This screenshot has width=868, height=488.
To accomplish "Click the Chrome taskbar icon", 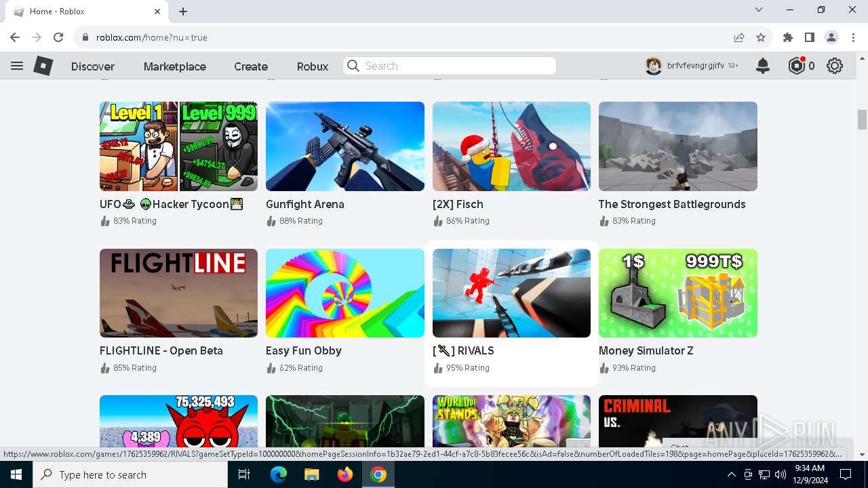I will click(x=378, y=474).
